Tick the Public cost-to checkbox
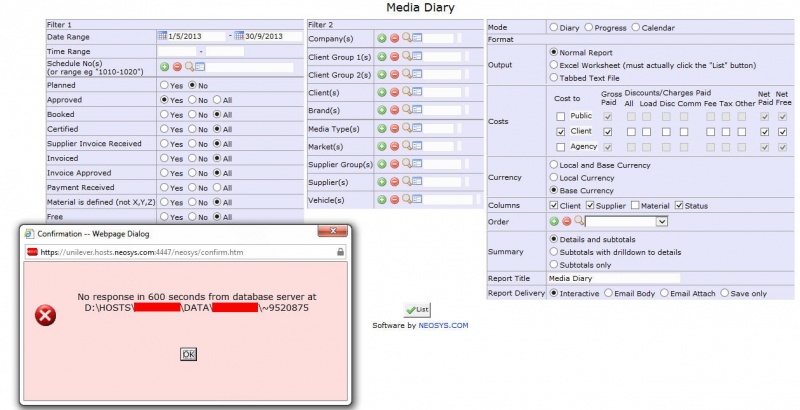 tap(560, 116)
